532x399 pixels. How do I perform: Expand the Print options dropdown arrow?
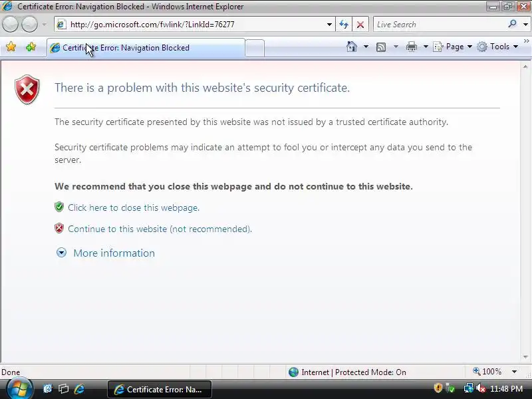pos(426,47)
